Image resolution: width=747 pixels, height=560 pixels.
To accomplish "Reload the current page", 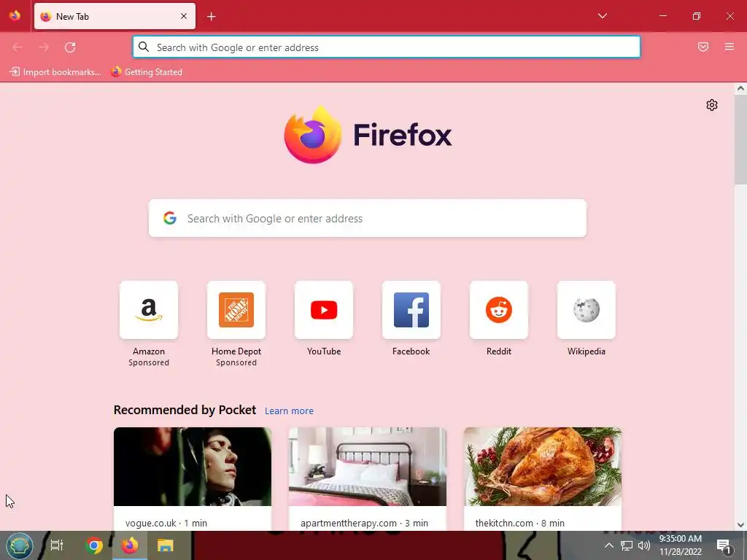I will [70, 47].
